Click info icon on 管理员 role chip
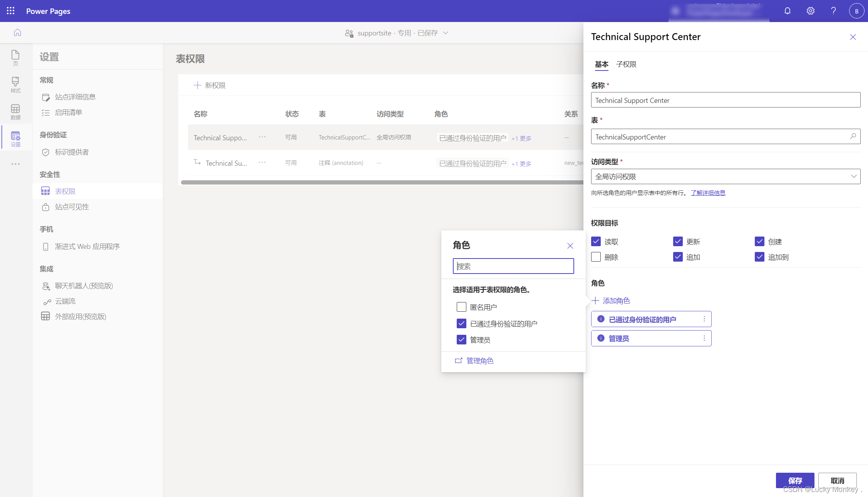This screenshot has width=868, height=497. (601, 338)
